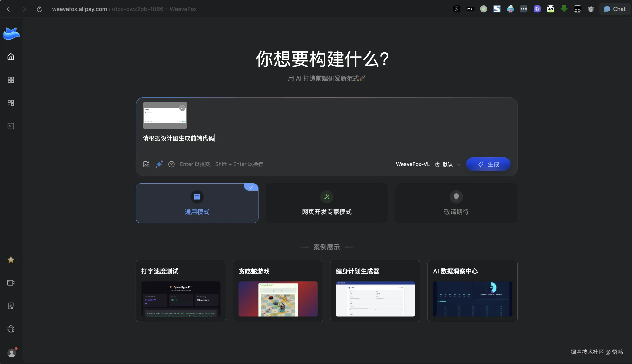The height and width of the screenshot is (364, 632).
Task: Click the sparkle prompt-optimize icon
Action: tap(159, 164)
